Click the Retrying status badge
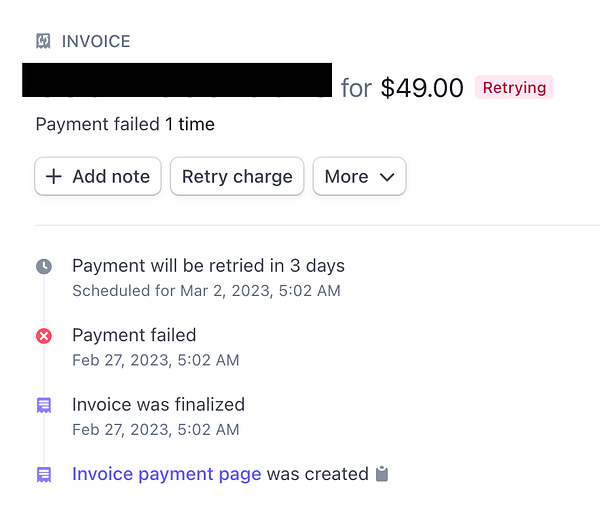The height and width of the screenshot is (520, 600). 514,88
